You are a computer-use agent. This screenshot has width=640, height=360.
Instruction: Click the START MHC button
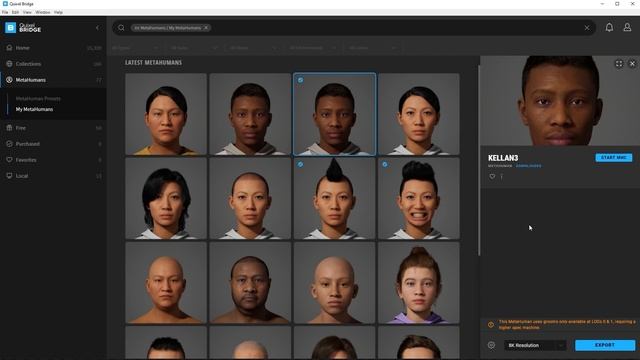613,158
